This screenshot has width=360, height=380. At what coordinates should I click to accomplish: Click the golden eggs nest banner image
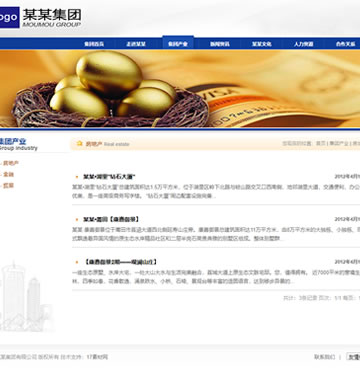coord(180,89)
